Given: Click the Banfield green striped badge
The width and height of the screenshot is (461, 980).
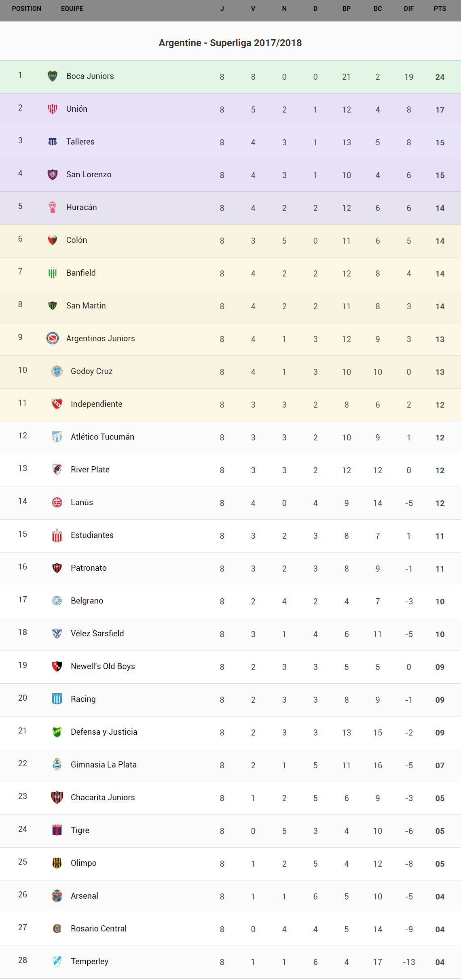Looking at the screenshot, I should (x=53, y=273).
